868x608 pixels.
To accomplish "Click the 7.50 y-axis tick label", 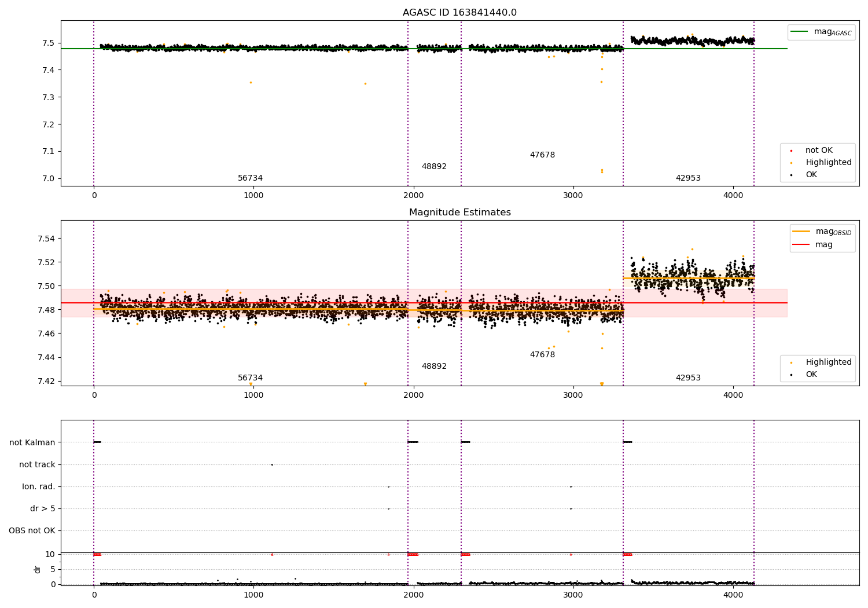I will (46, 287).
